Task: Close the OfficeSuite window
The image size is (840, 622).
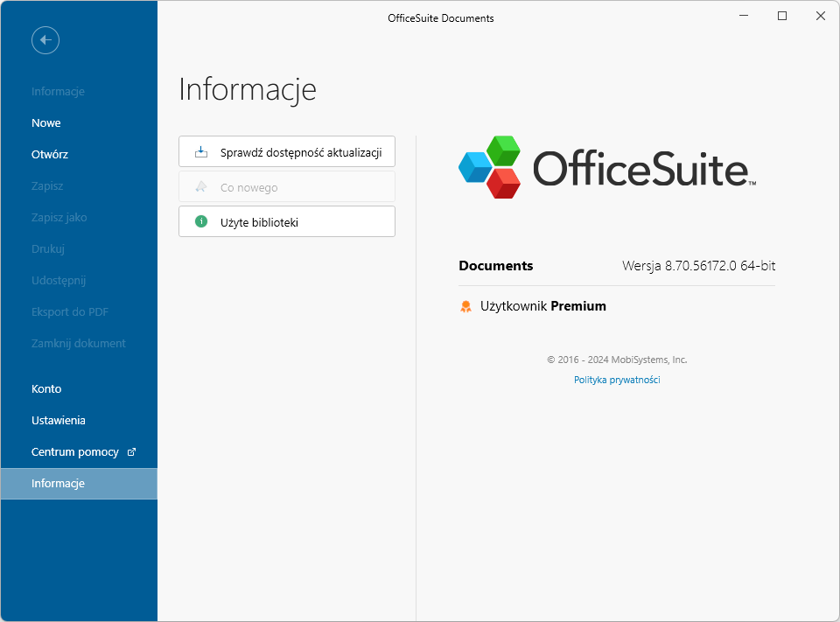Action: pyautogui.click(x=820, y=16)
